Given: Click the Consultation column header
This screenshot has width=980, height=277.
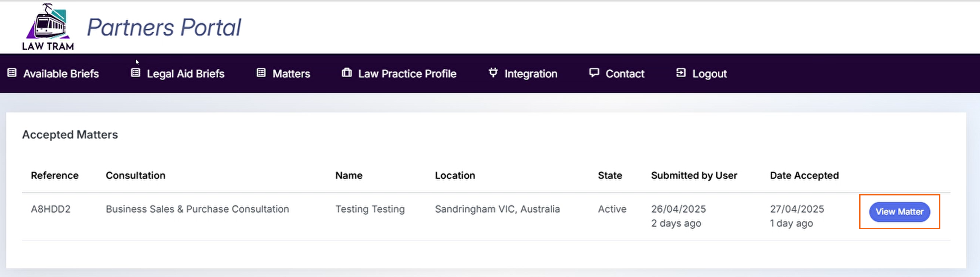Looking at the screenshot, I should (135, 175).
